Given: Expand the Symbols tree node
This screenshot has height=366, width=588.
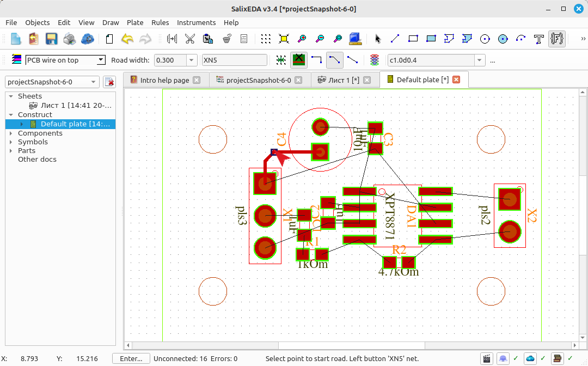Looking at the screenshot, I should (x=11, y=142).
